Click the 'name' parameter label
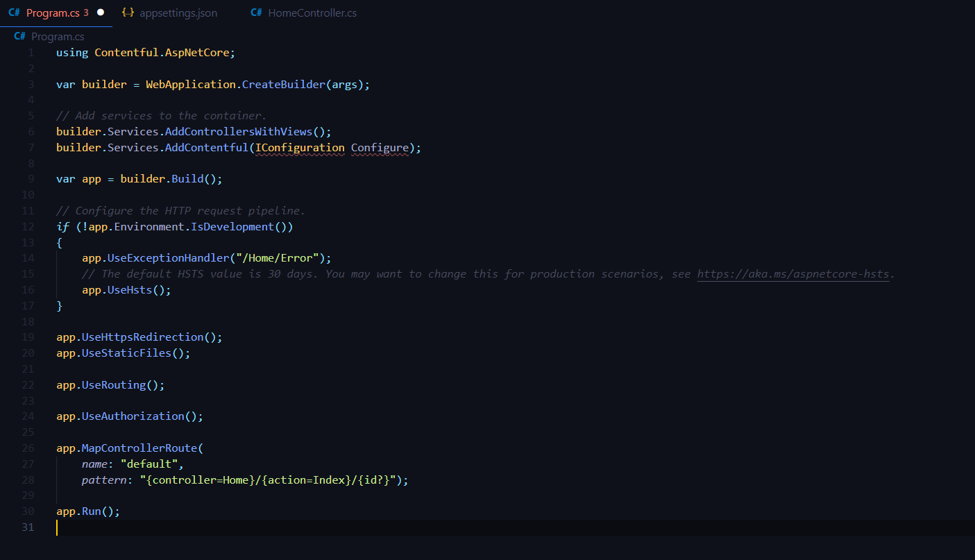This screenshot has width=975, height=560. point(94,464)
